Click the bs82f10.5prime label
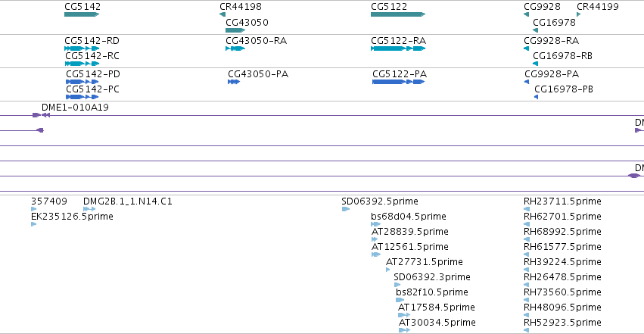The width and height of the screenshot is (644, 334). [x=432, y=292]
